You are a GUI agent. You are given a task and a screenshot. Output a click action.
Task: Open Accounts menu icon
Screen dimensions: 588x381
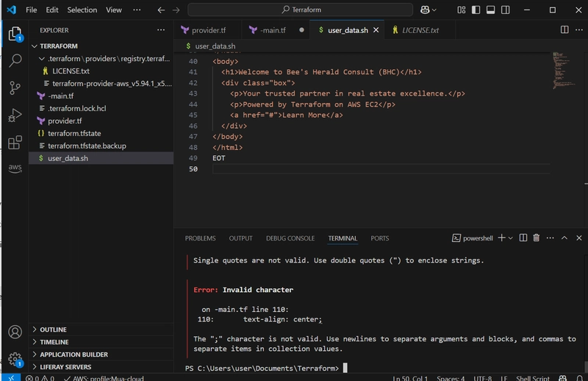pyautogui.click(x=15, y=332)
